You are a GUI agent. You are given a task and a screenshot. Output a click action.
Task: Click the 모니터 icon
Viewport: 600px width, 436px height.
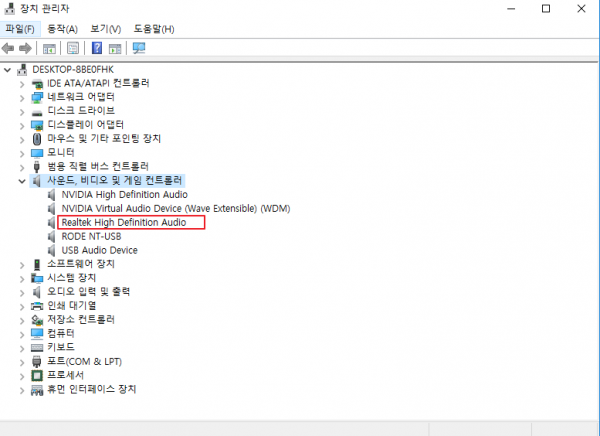[37, 153]
